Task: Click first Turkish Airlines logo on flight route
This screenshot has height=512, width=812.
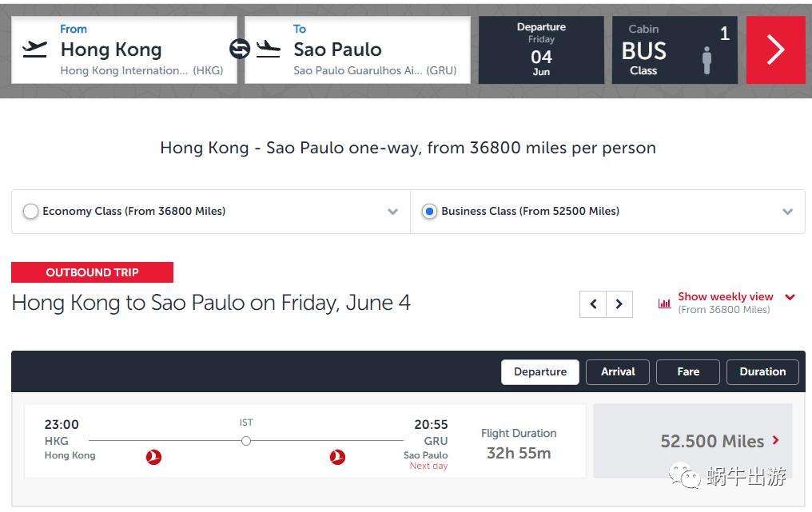Action: tap(153, 457)
